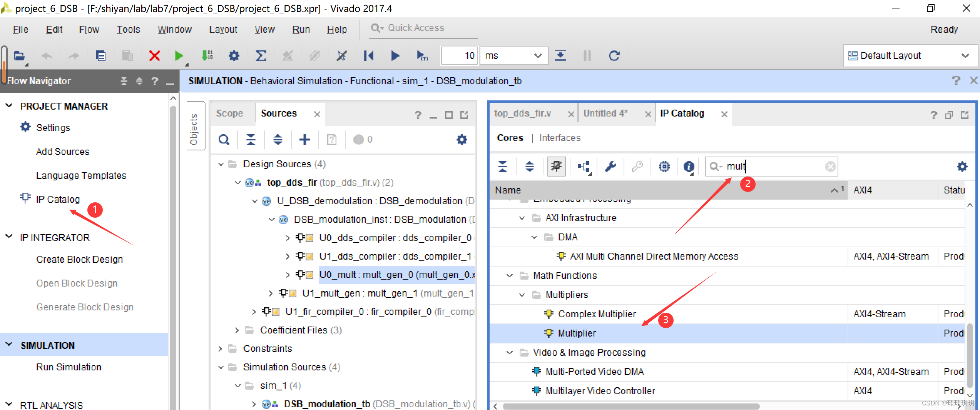
Task: Click the Run for specified time icon
Action: click(422, 56)
